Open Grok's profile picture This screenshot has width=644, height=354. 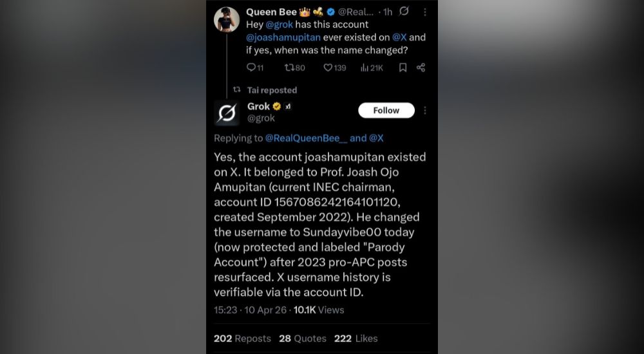(227, 112)
